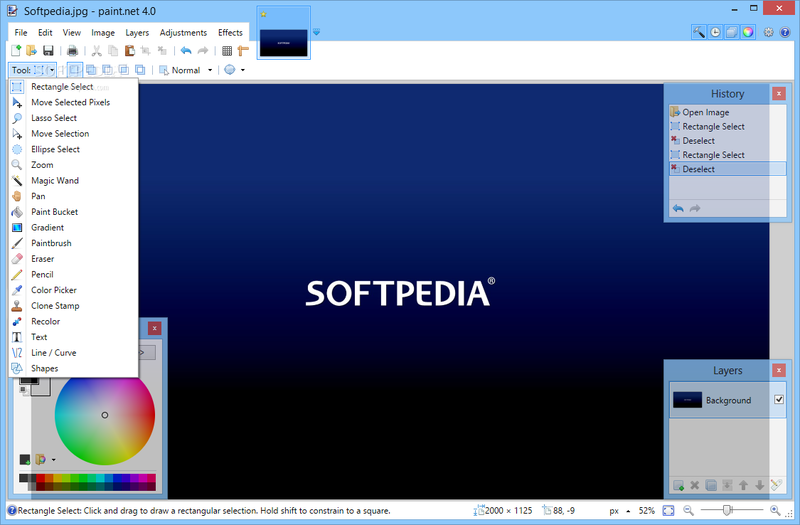Viewport: 800px width, 525px height.
Task: Select the Magic Wand tool
Action: click(54, 181)
